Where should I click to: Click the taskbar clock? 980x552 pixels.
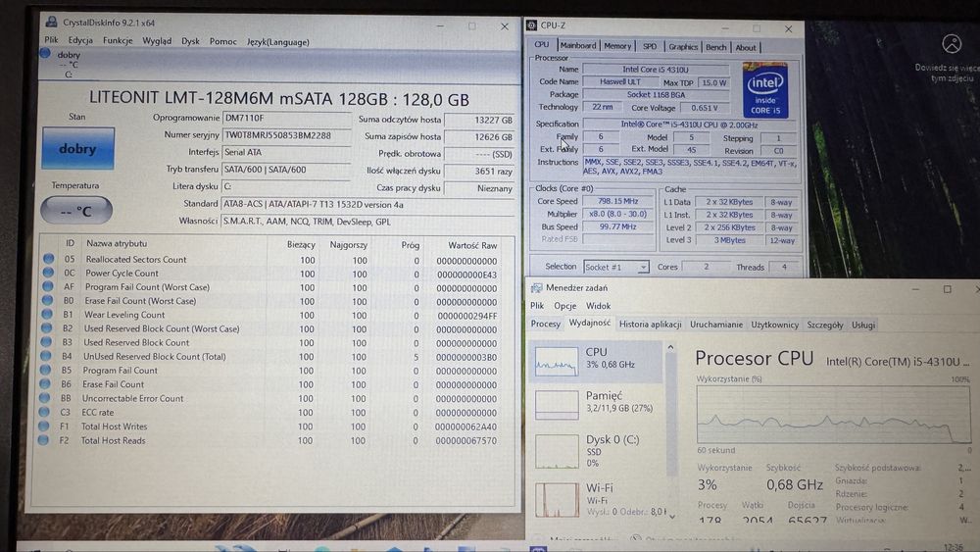click(x=954, y=547)
